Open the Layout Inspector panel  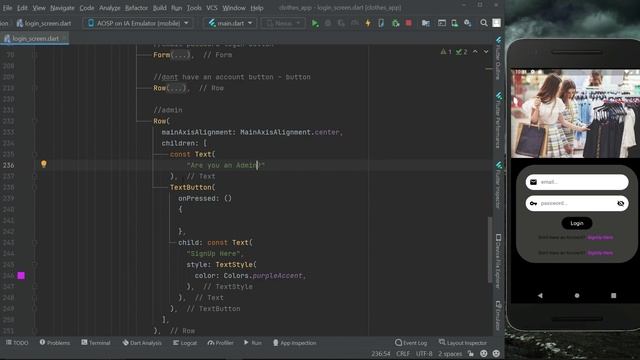[x=463, y=343]
